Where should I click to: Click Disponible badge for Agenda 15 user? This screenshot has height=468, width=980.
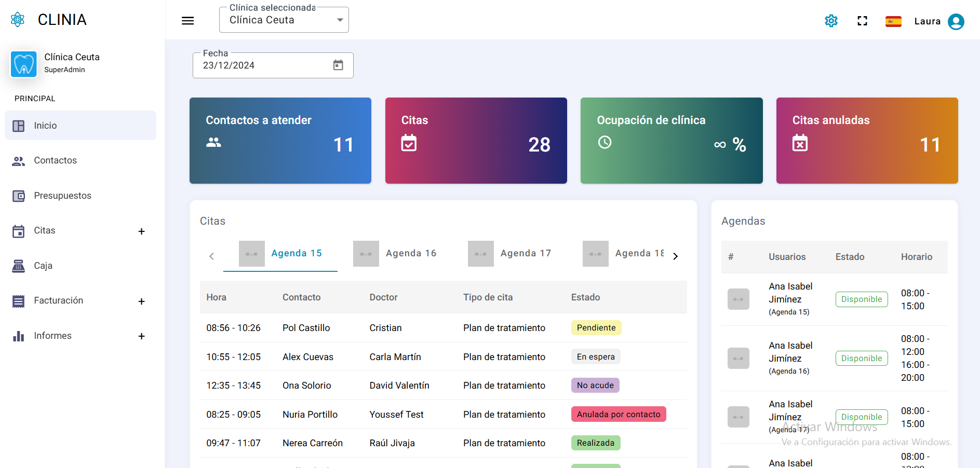(x=862, y=299)
